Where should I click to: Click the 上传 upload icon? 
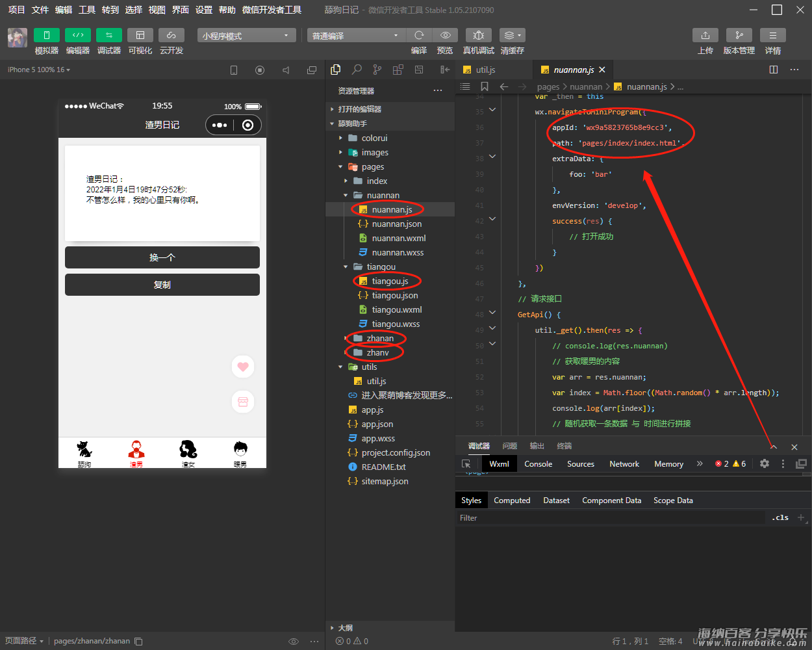point(705,35)
